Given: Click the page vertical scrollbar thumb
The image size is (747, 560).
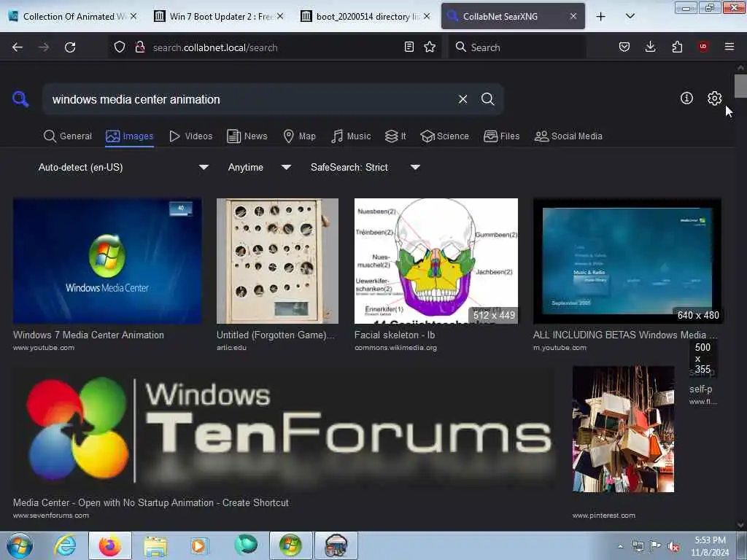Looking at the screenshot, I should [x=740, y=86].
